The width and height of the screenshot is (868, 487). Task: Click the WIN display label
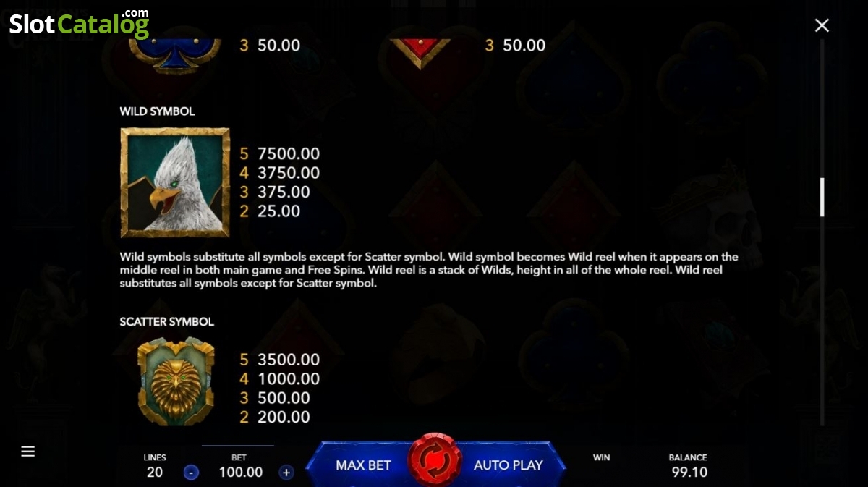coord(601,457)
